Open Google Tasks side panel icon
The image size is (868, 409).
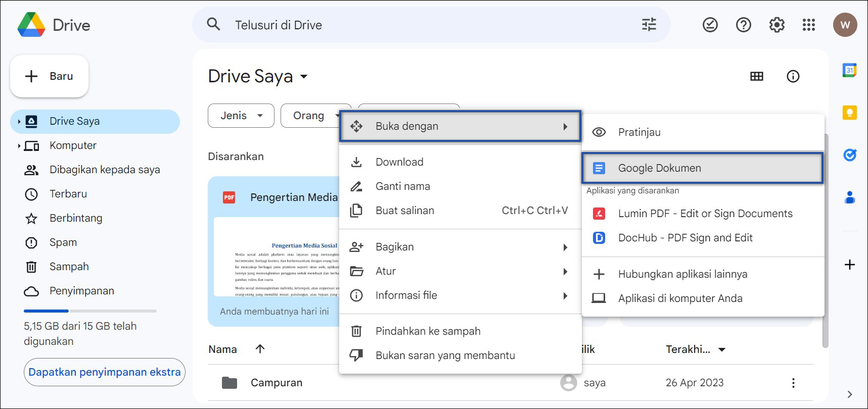pyautogui.click(x=850, y=155)
